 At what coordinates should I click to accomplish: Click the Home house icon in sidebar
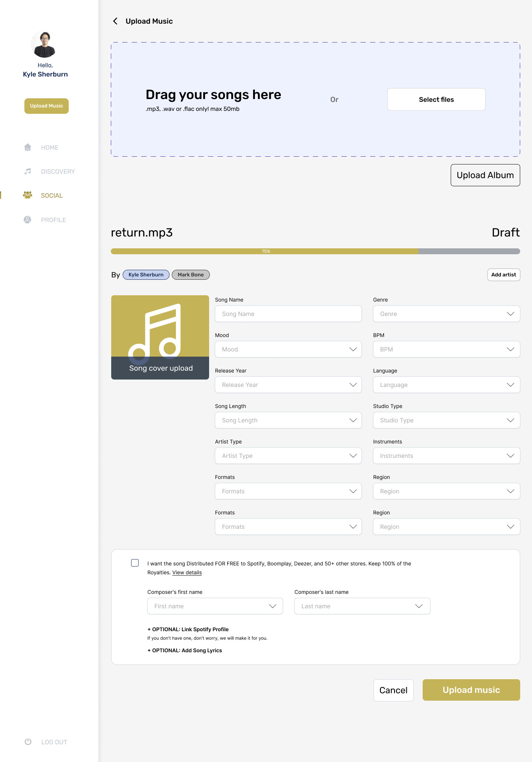[28, 147]
